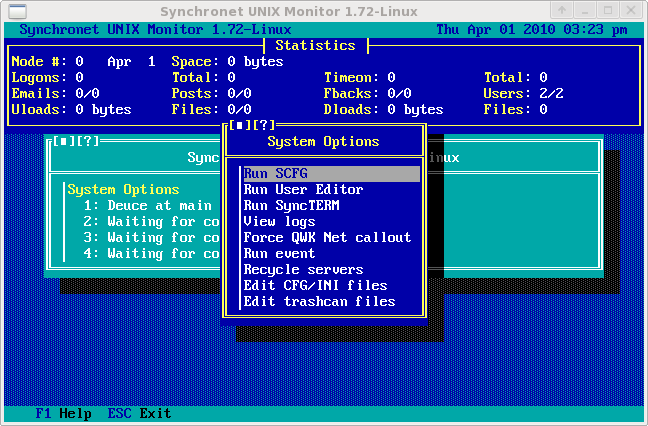Image resolution: width=648 pixels, height=426 pixels.
Task: Select Edit trashcan files entry
Action: click(319, 302)
